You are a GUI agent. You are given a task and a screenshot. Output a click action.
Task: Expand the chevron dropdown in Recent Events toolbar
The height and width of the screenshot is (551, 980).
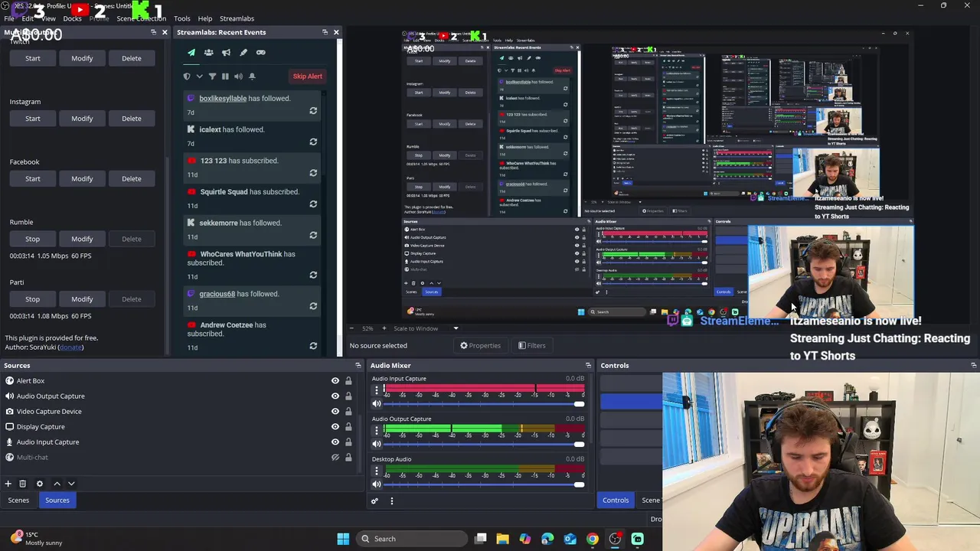coord(199,77)
